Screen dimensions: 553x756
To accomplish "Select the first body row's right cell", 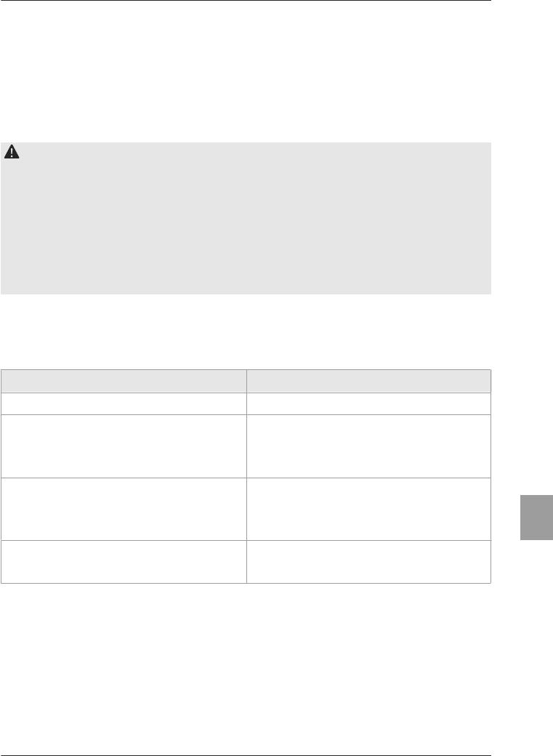I will coord(369,403).
